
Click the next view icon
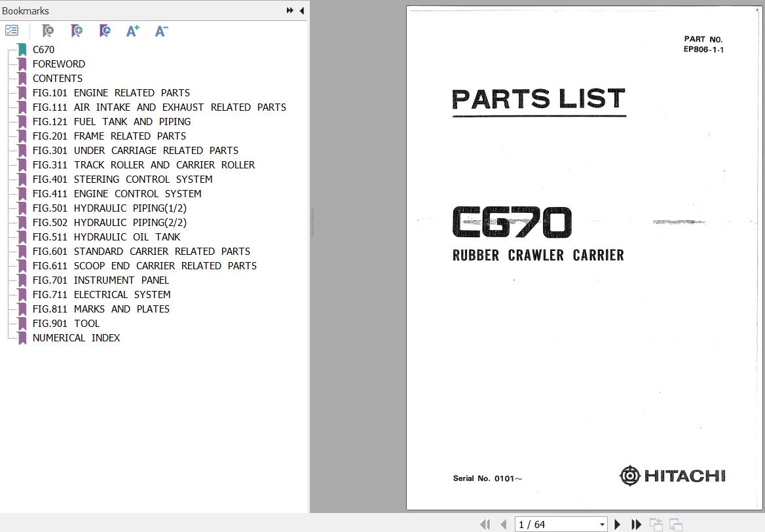click(x=676, y=524)
